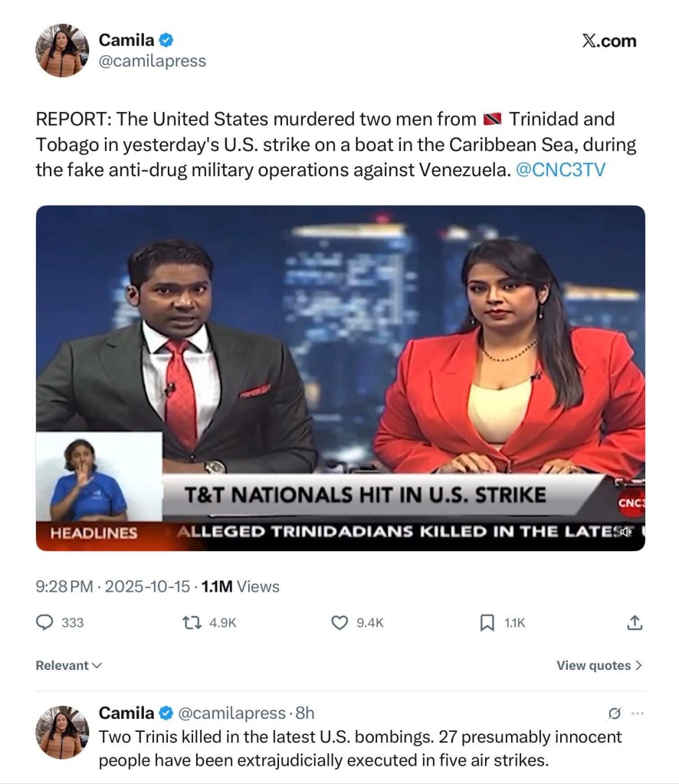679x784 pixels.
Task: Play the CNC3 news video
Action: [x=340, y=378]
